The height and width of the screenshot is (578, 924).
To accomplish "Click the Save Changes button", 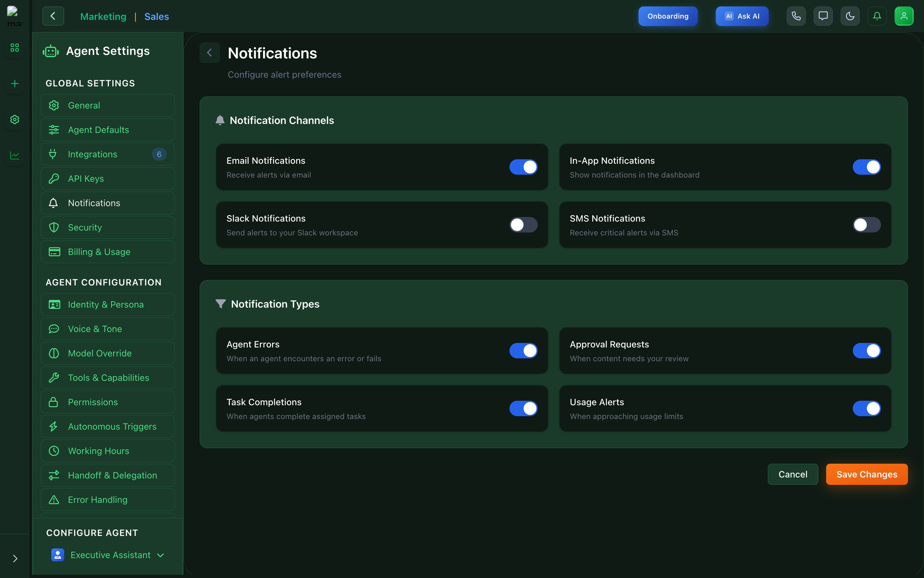I will coord(867,474).
